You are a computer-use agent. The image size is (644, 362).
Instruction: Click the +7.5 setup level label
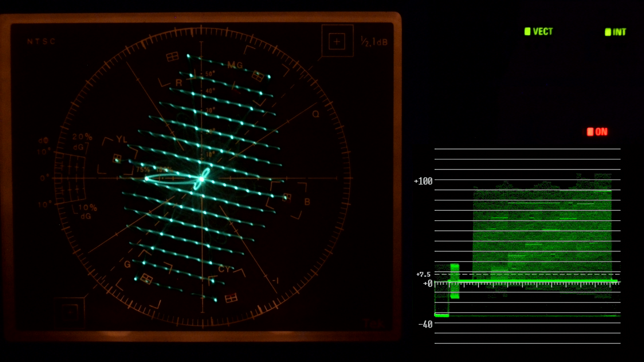(423, 275)
